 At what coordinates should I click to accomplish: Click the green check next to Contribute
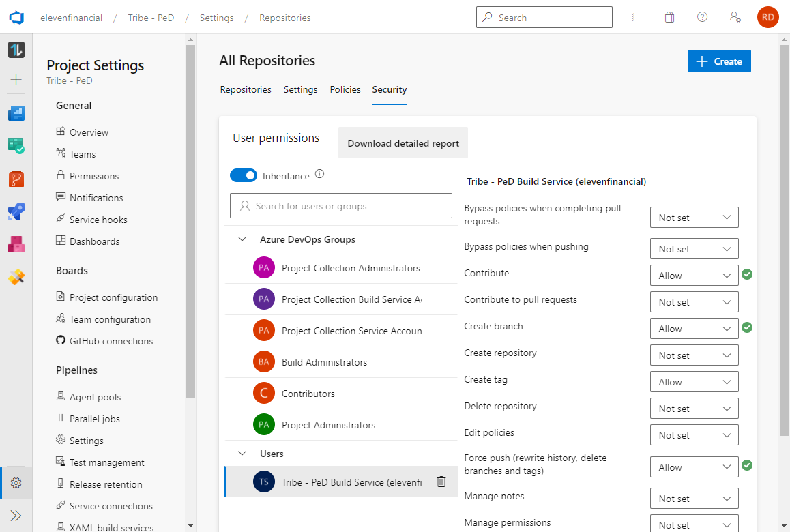click(x=747, y=274)
